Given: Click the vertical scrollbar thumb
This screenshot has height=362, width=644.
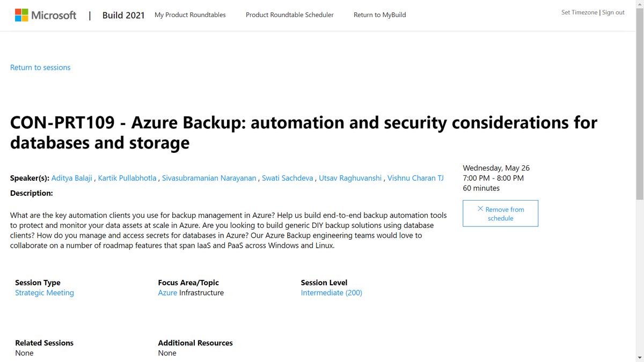Looking at the screenshot, I should click(x=640, y=105).
